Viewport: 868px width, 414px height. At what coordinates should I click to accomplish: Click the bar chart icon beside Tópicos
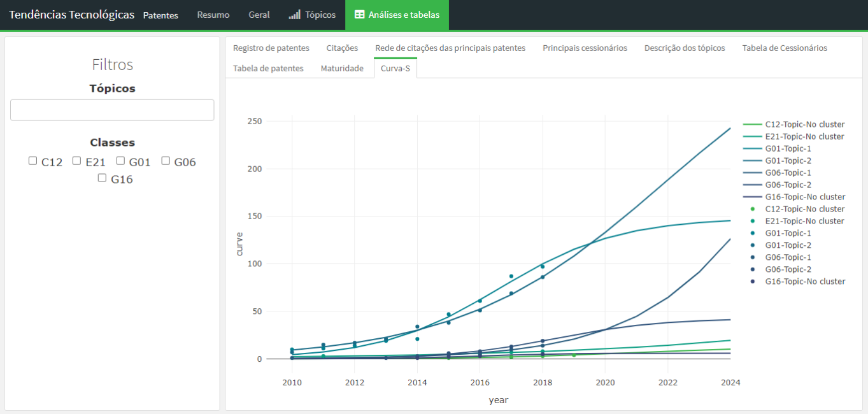pos(294,15)
